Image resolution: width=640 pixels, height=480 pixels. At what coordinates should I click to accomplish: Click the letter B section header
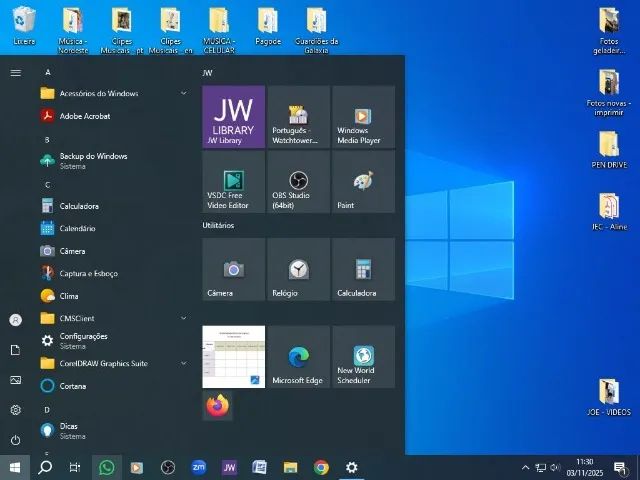pyautogui.click(x=47, y=140)
